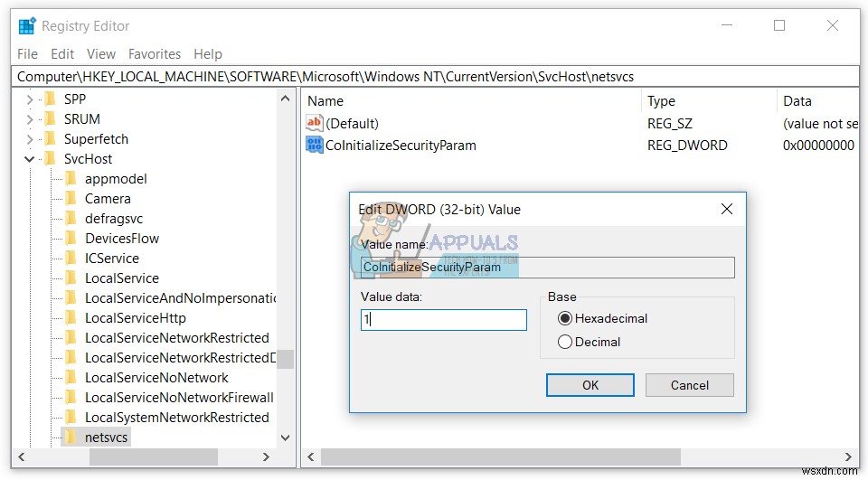Screen dimensions: 868x480
Task: Open the Favorites menu
Action: click(x=155, y=54)
